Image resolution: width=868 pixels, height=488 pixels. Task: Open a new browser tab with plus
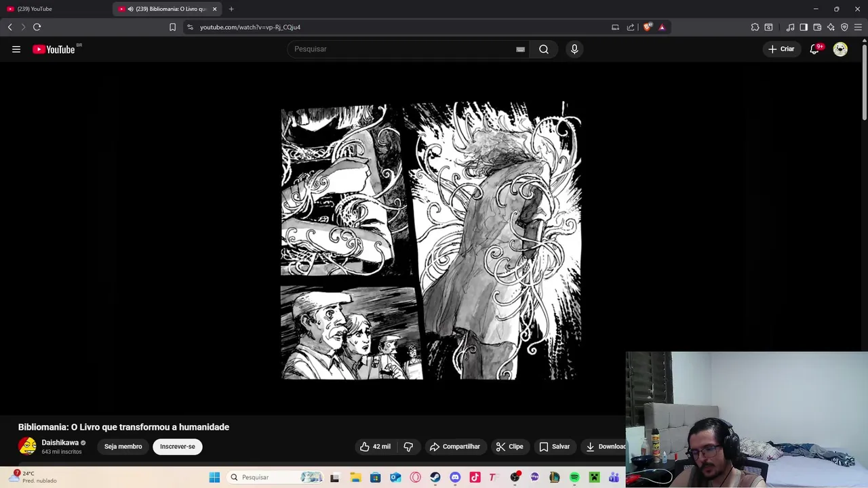click(x=231, y=9)
